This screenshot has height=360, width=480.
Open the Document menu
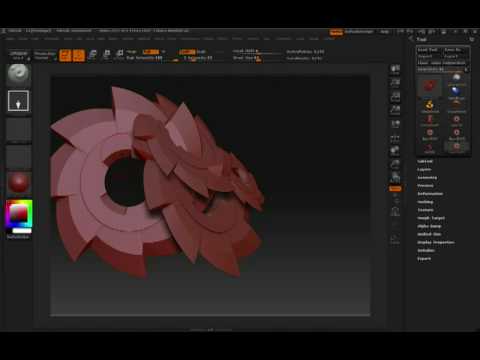52,39
